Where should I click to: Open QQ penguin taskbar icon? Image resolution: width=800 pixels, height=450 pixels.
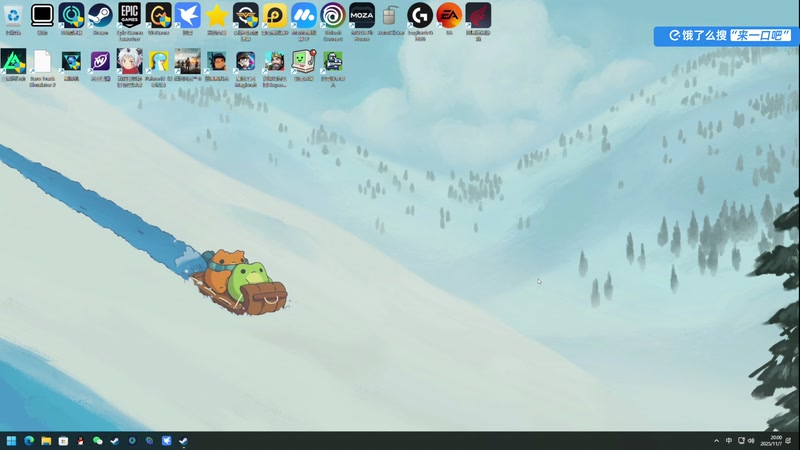(x=81, y=441)
